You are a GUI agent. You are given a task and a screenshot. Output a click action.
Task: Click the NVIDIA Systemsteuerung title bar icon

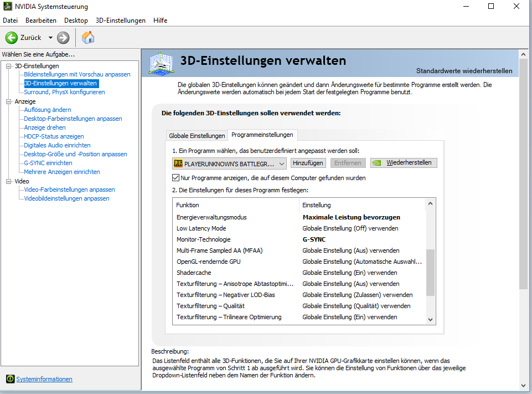pos(7,6)
